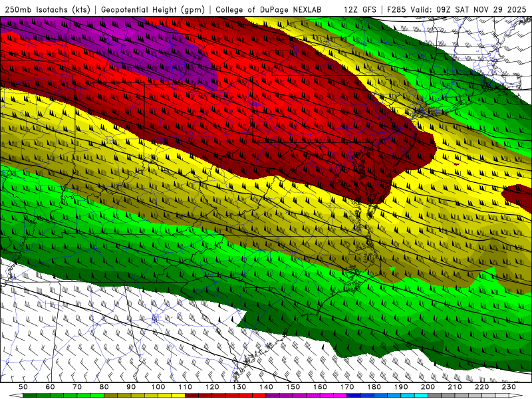Click the right arrow end of the color bar
532x399 pixels.
pos(516,396)
